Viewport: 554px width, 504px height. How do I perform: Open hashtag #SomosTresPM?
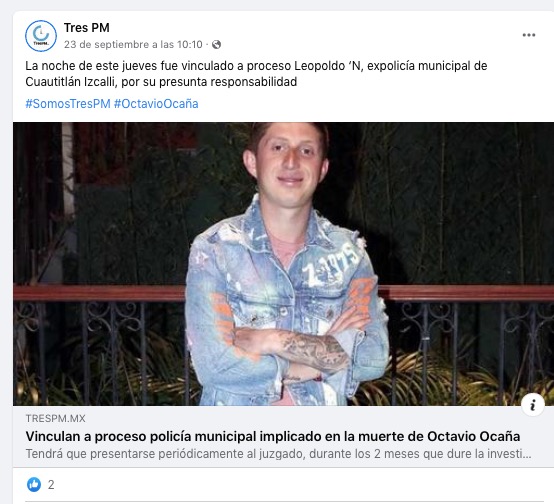[68, 104]
